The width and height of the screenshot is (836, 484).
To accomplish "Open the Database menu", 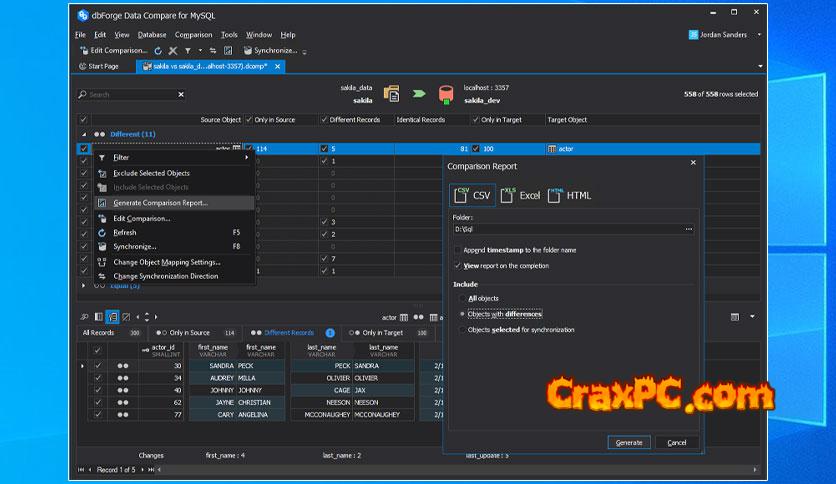I will coord(152,35).
